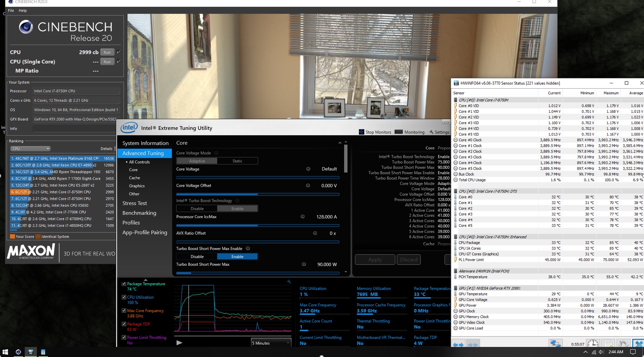Open System Information section in XTU
This screenshot has height=357, width=644.
(x=145, y=143)
